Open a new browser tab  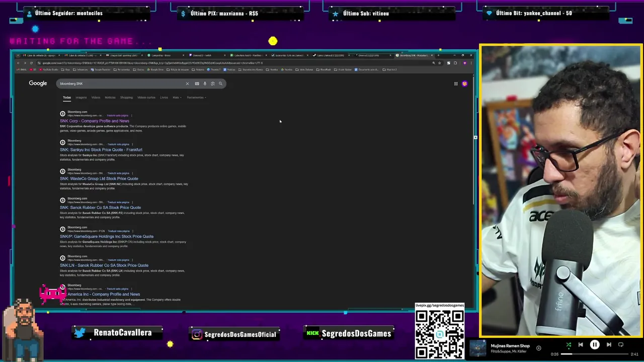[x=438, y=55]
